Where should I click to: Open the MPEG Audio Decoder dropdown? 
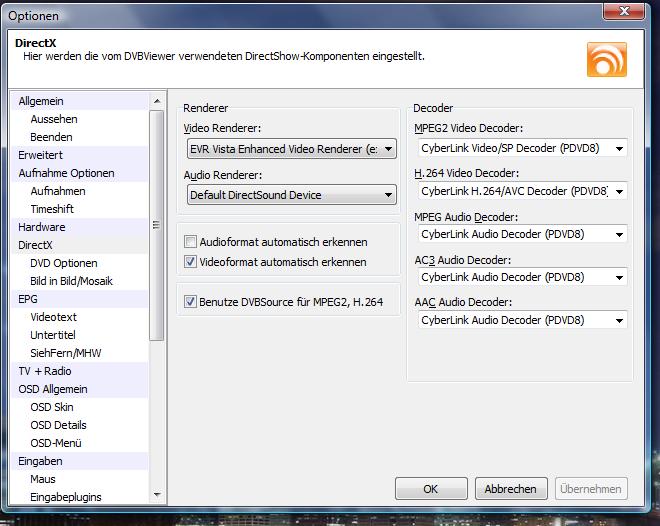(x=522, y=234)
